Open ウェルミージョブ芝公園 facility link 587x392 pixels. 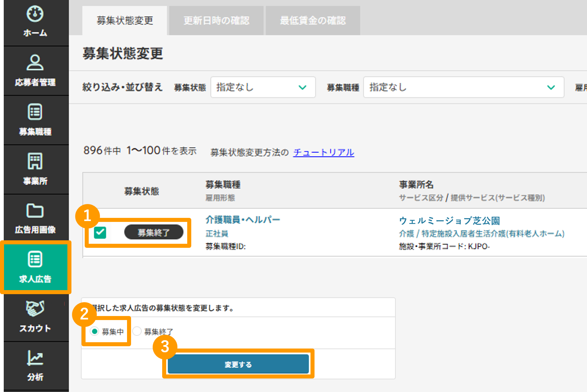coord(449,221)
